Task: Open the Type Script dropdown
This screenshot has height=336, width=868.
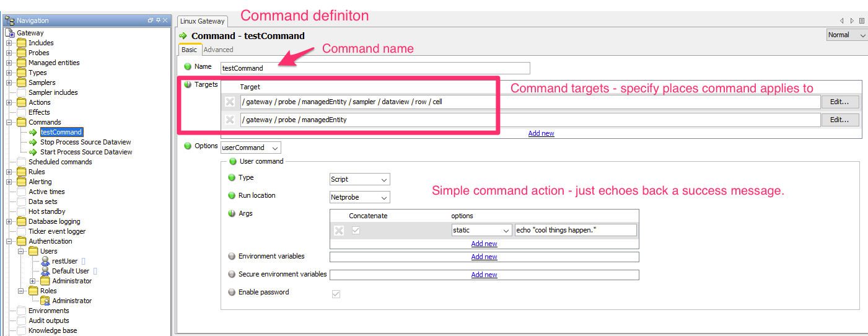Action: (359, 179)
